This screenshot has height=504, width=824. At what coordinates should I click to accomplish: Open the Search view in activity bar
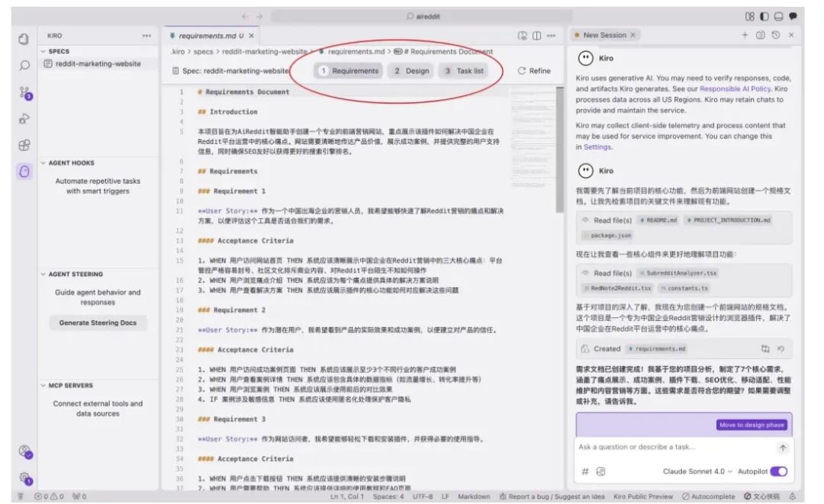(x=24, y=66)
